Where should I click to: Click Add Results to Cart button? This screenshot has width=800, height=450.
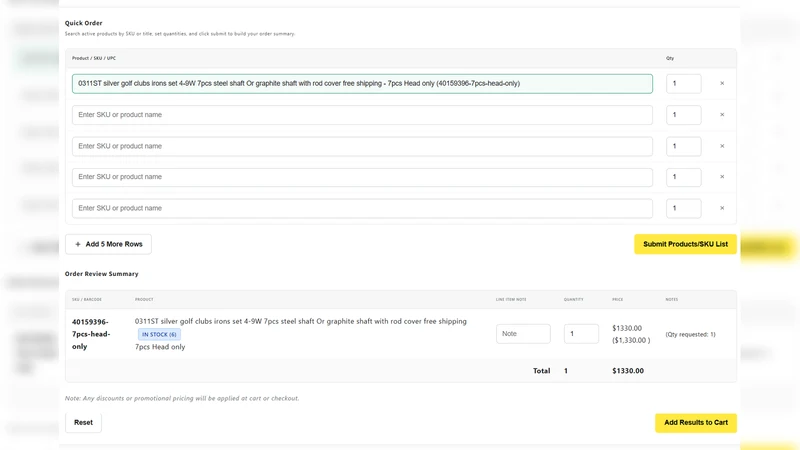pyautogui.click(x=696, y=423)
